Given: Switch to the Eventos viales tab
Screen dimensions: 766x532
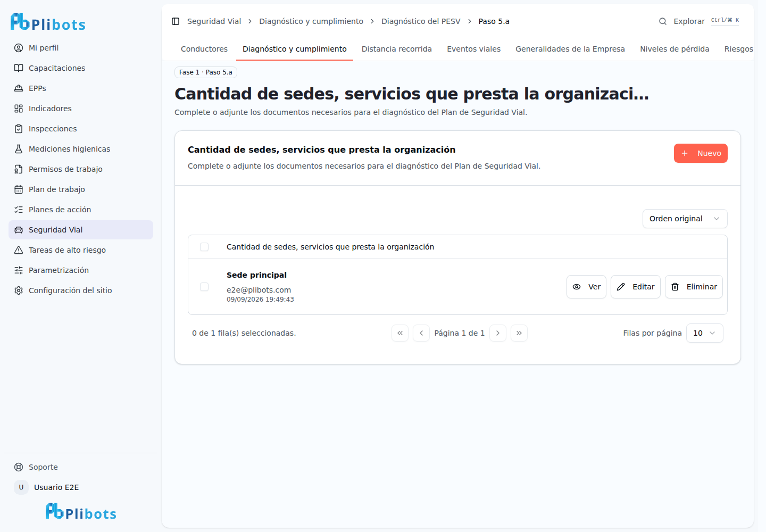Looking at the screenshot, I should click(473, 49).
